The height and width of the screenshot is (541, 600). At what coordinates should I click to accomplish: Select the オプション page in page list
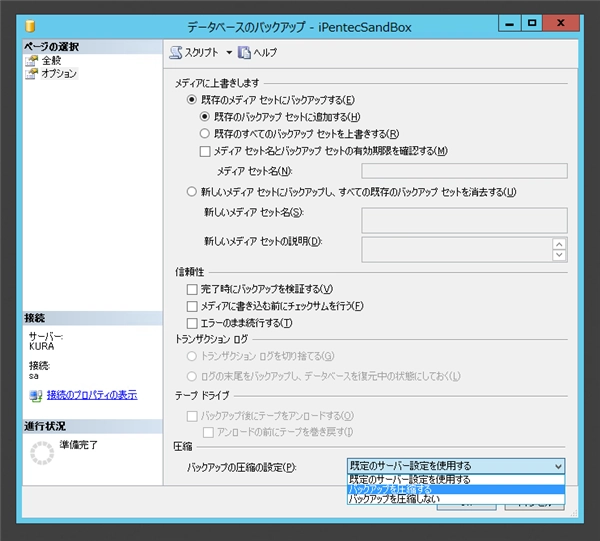click(x=59, y=73)
